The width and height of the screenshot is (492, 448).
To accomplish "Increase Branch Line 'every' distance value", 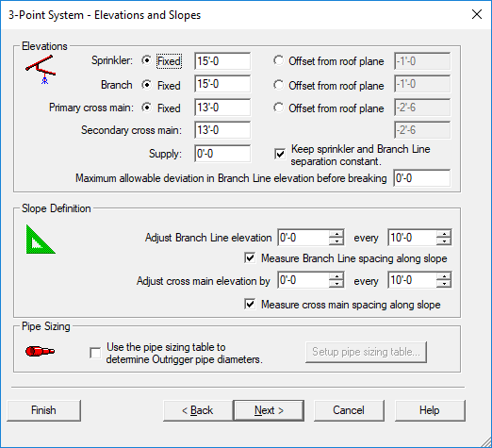I will pos(444,234).
